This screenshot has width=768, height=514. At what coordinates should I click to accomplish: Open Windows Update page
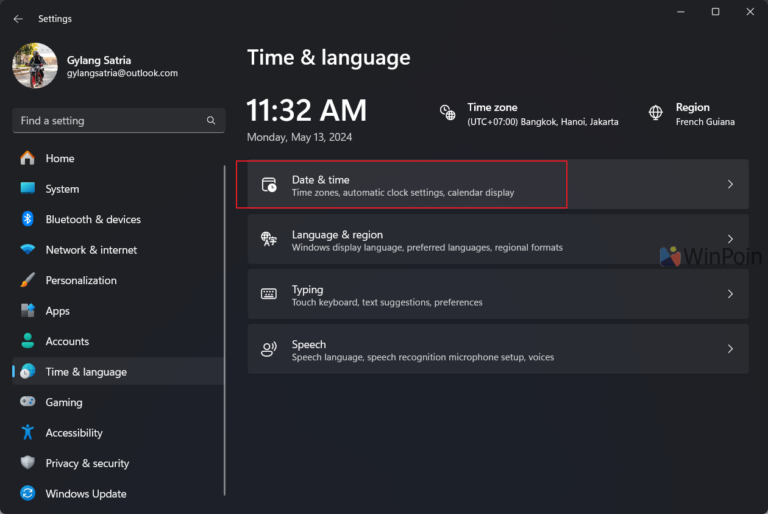[x=118, y=493]
